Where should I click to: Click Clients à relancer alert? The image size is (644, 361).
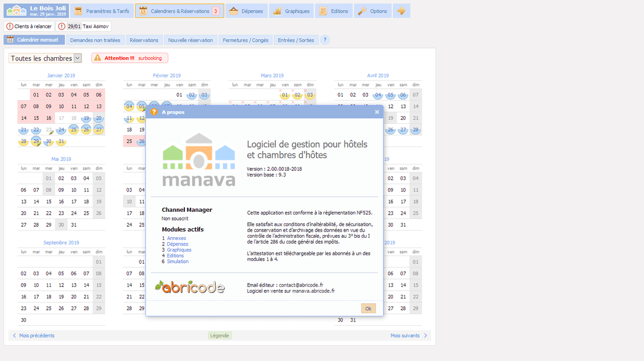click(29, 26)
